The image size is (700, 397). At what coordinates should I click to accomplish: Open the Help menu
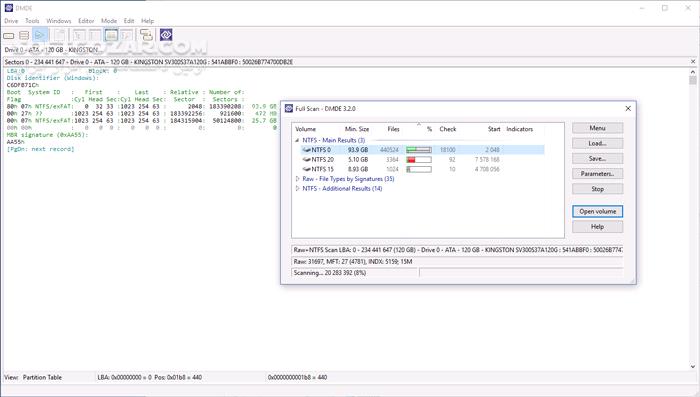pyautogui.click(x=147, y=21)
